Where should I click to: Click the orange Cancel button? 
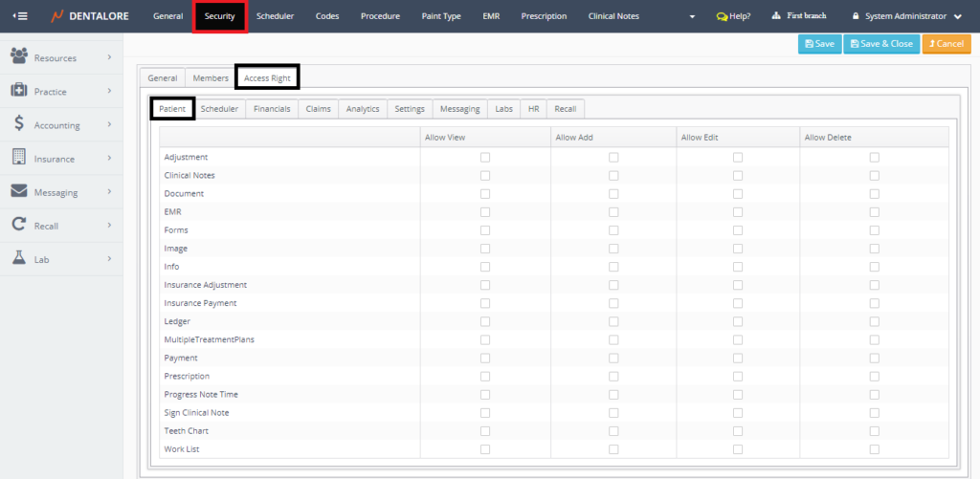coord(946,44)
